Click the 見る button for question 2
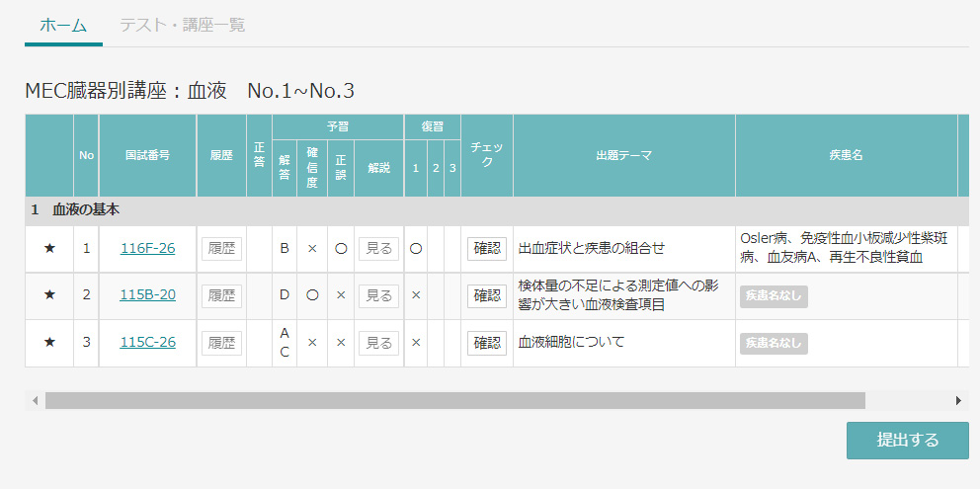Screen dimensions: 980x489 pyautogui.click(x=378, y=295)
